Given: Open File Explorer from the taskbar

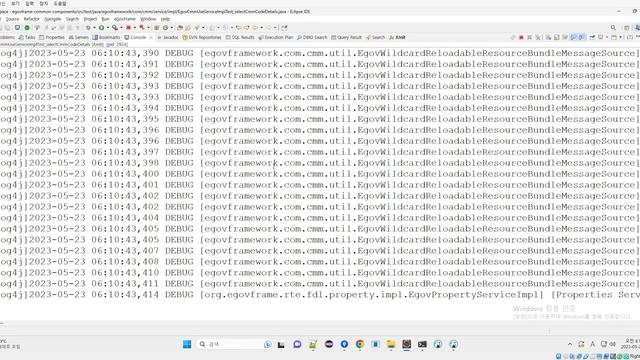Looking at the screenshot, I should click(391, 344).
